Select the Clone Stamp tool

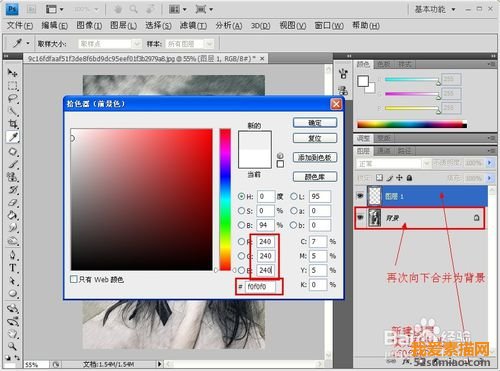pos(13,177)
